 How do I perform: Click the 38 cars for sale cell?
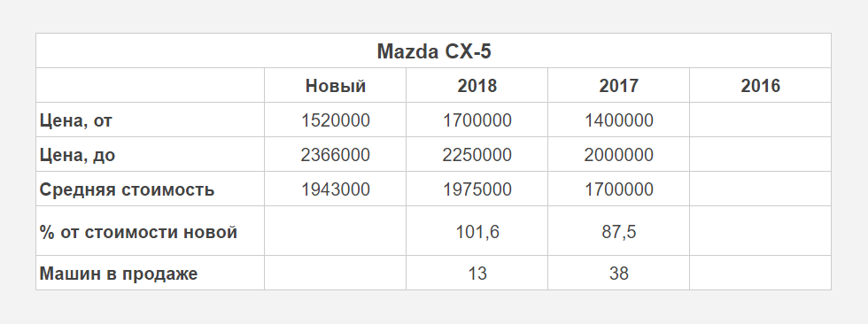(x=619, y=274)
